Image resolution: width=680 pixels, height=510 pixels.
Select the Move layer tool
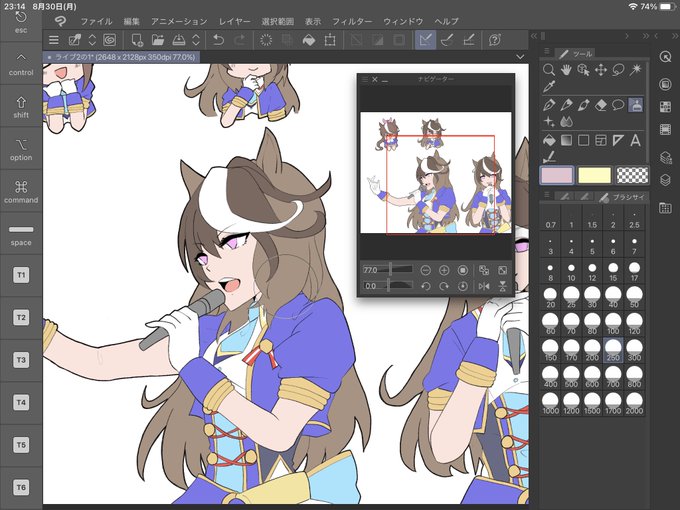coord(601,70)
